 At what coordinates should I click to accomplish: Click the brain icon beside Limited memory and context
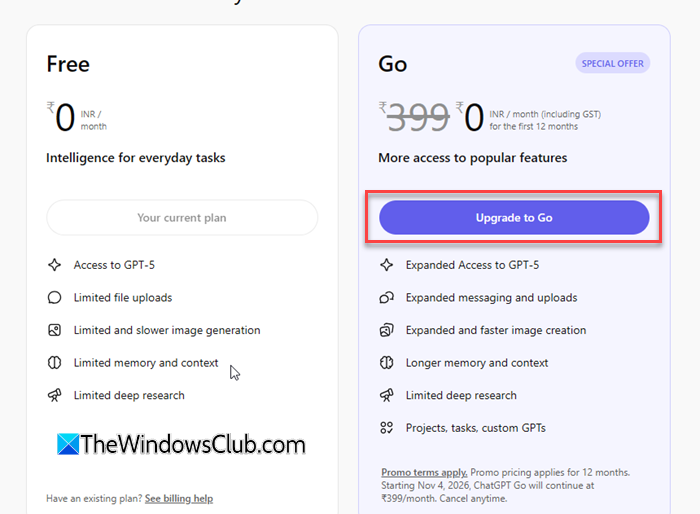(54, 363)
